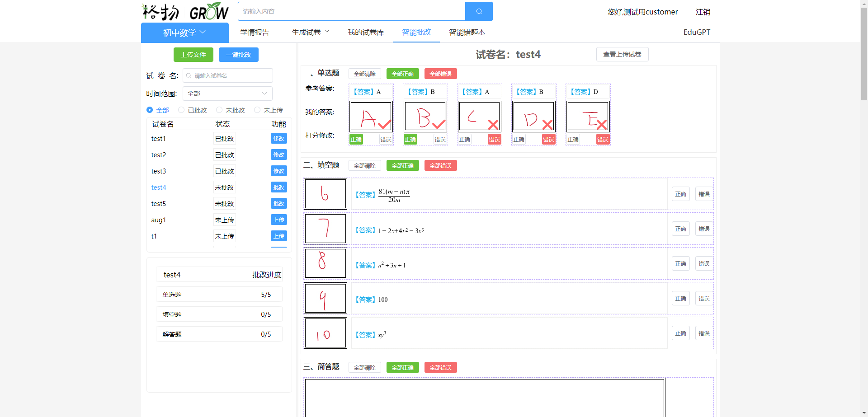Mark the fifth choice answer E as 错误
This screenshot has width=868, height=417.
pos(603,139)
